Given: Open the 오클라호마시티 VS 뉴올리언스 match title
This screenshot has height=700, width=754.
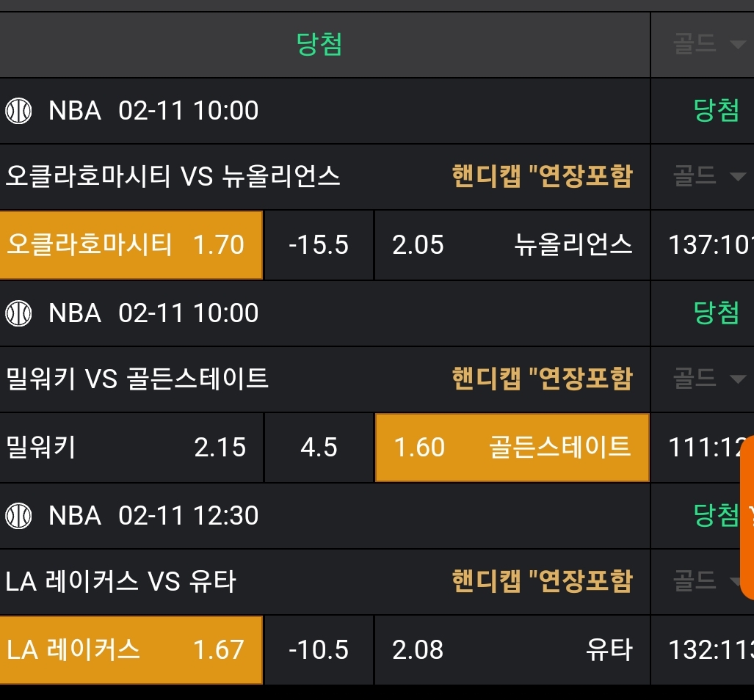Looking at the screenshot, I should click(173, 176).
